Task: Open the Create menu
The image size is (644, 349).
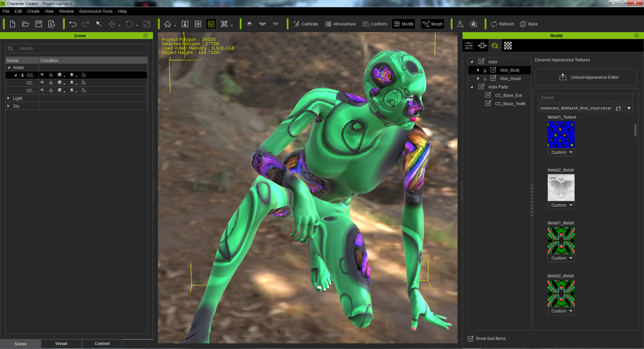Action: (x=33, y=11)
